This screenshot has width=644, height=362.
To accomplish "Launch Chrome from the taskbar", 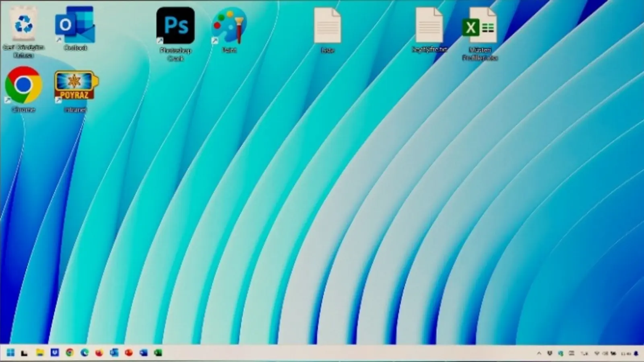I will [x=70, y=353].
